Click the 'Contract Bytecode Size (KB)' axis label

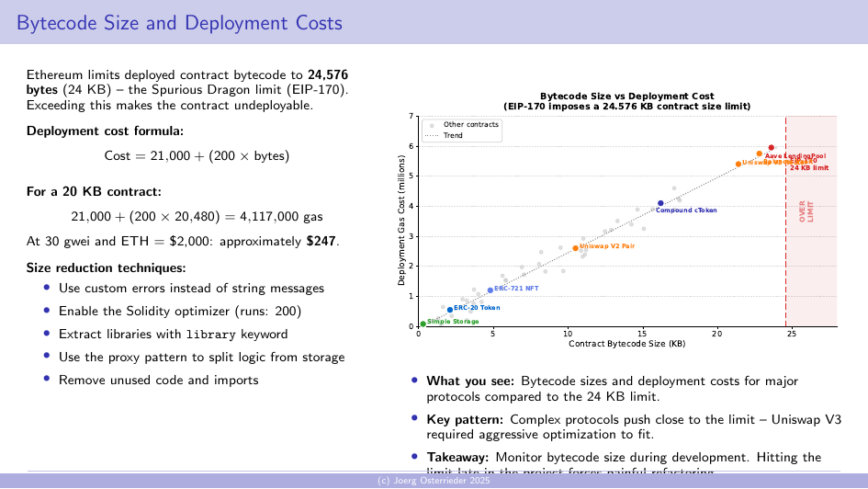[626, 344]
